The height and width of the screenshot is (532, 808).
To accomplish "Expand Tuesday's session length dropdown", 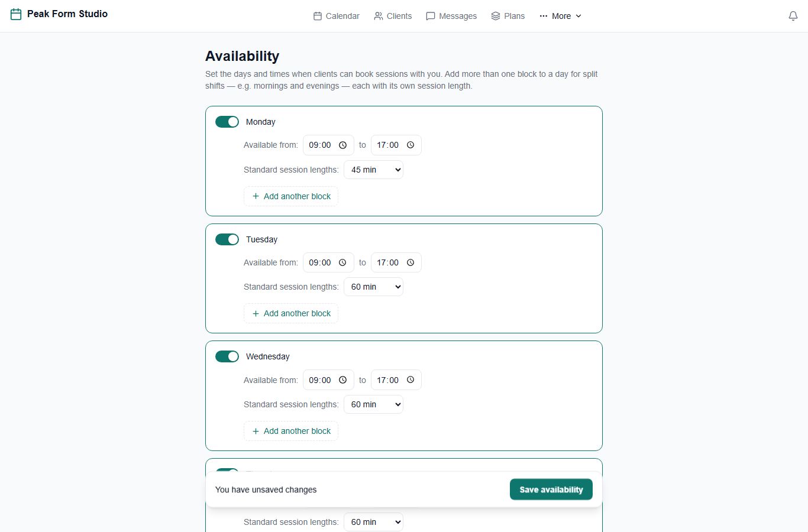I will [x=373, y=287].
